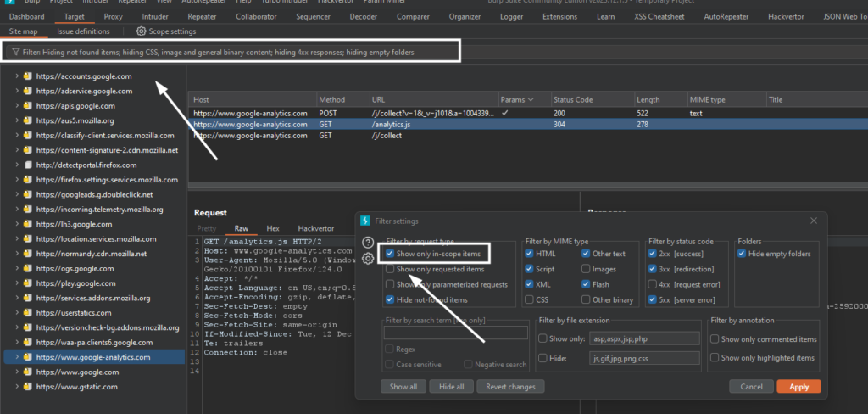
Task: Click folder icon of accounts.google.com
Action: point(27,76)
